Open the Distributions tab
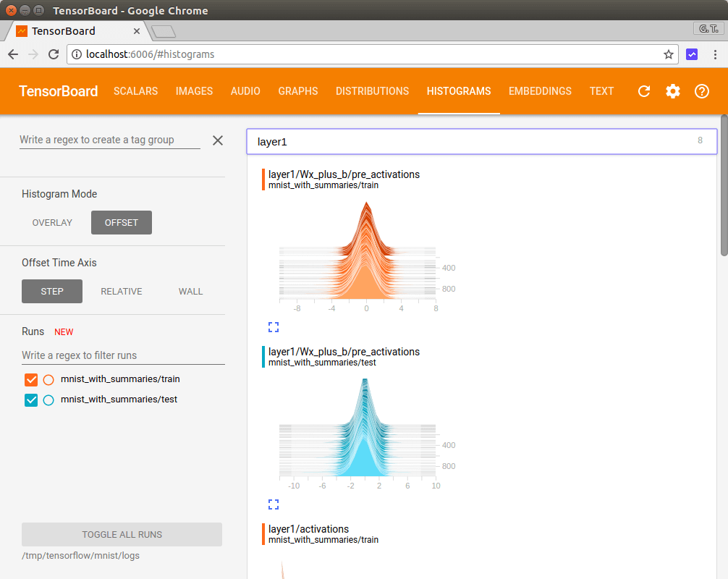The height and width of the screenshot is (579, 728). point(372,91)
